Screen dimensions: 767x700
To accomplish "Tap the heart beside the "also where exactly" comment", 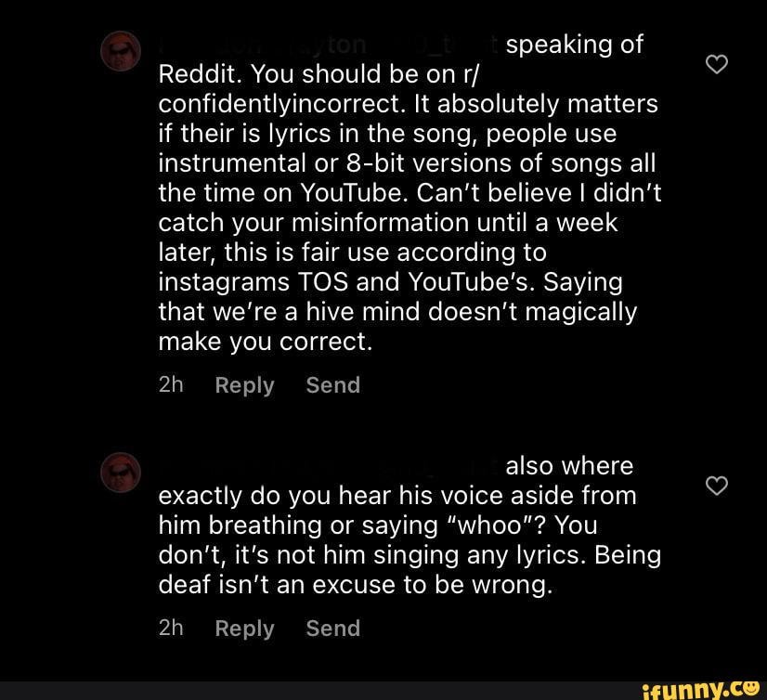I will pos(717,486).
